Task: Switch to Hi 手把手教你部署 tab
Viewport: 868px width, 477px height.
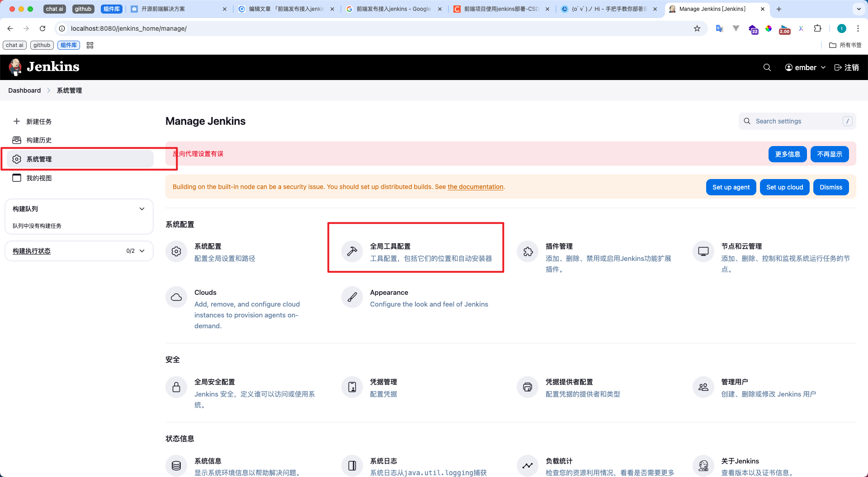Action: pyautogui.click(x=609, y=9)
